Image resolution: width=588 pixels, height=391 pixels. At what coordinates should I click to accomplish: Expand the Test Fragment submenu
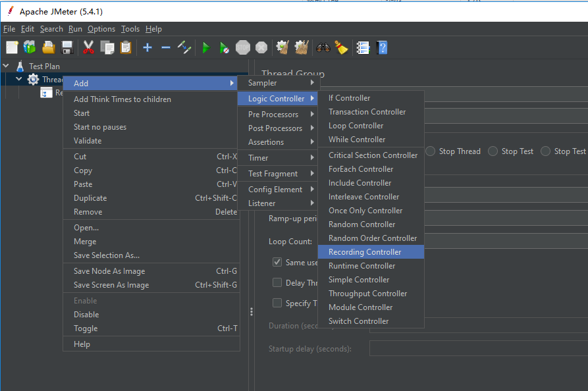[278, 174]
